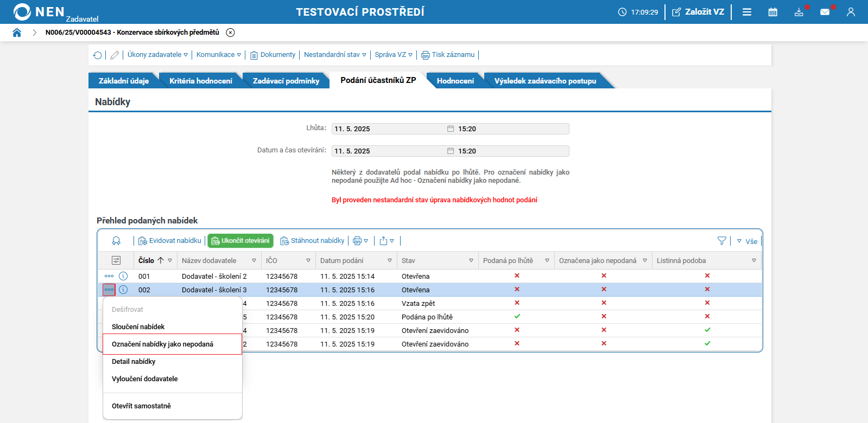Click the Založit VZ button
Viewport: 868px width, 423px height.
[x=698, y=12]
